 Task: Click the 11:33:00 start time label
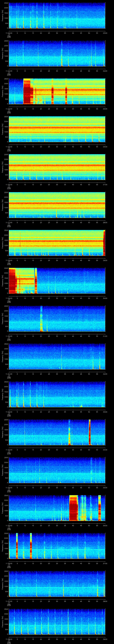tap(9, 450)
